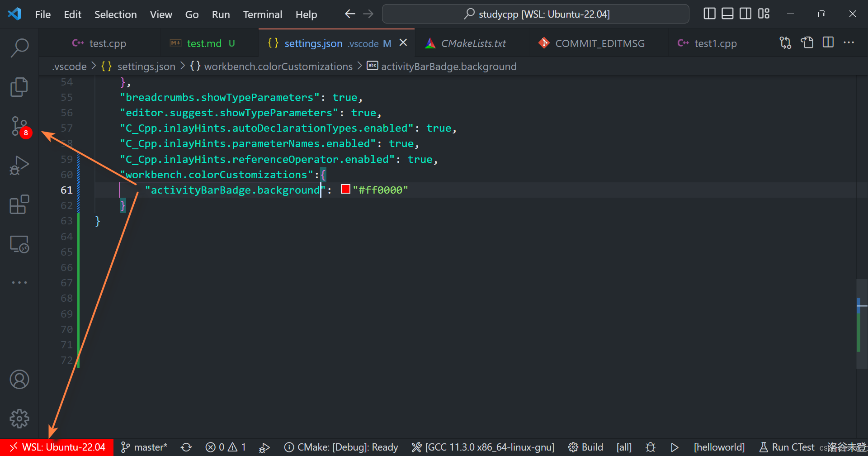Viewport: 868px width, 456px height.
Task: Open the Go menu
Action: [x=192, y=14]
